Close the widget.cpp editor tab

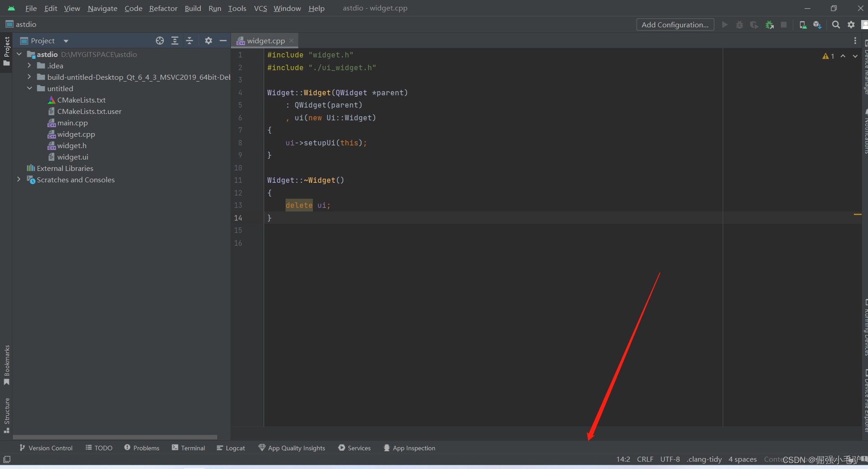[291, 41]
